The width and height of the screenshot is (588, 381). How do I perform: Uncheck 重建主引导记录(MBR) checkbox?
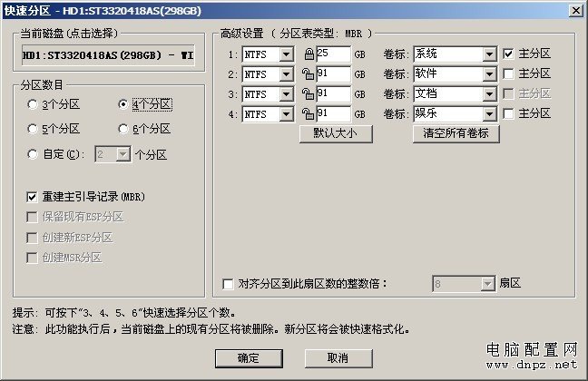click(32, 197)
